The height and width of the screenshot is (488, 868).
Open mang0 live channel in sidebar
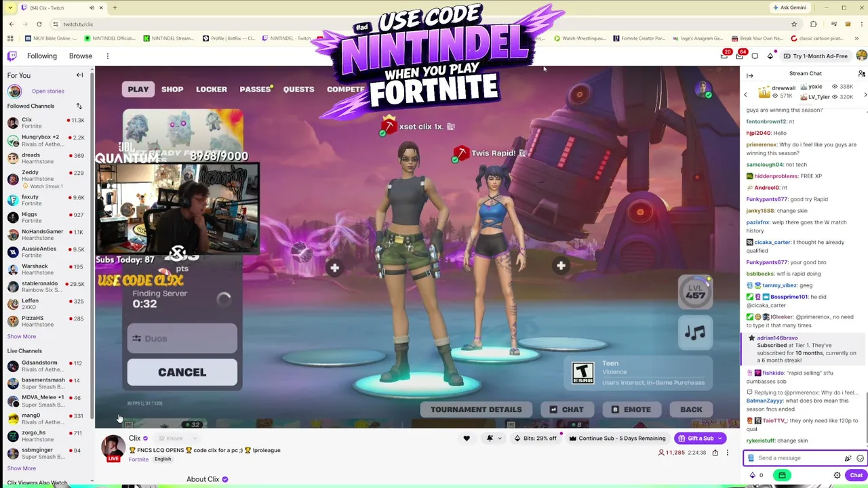tap(45, 419)
